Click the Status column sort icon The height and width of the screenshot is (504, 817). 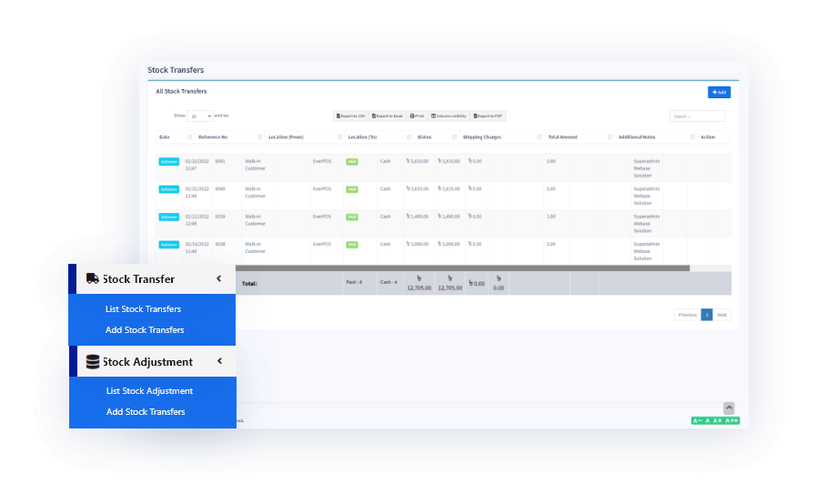tap(455, 137)
